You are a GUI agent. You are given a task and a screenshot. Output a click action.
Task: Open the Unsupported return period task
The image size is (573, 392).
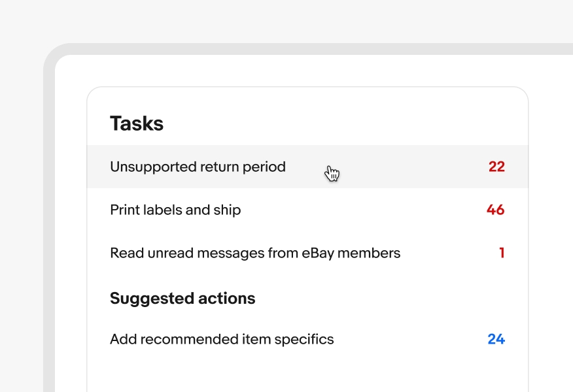click(198, 167)
